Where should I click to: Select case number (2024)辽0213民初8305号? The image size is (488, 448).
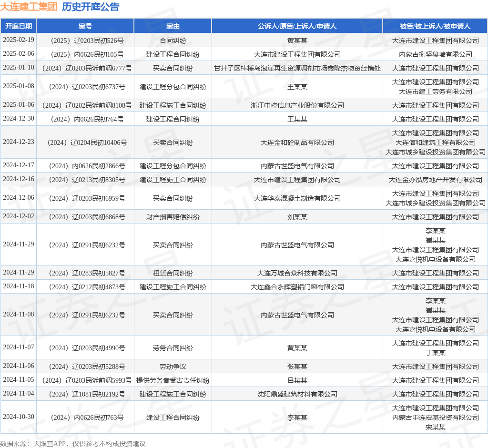pyautogui.click(x=87, y=180)
